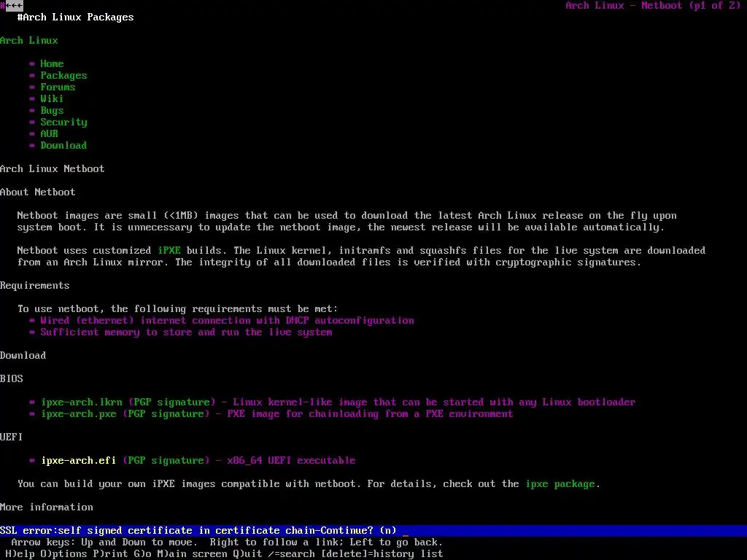Screen dimensions: 747x560
Task: Click the 'BIOS' section heading
Action: pos(12,378)
